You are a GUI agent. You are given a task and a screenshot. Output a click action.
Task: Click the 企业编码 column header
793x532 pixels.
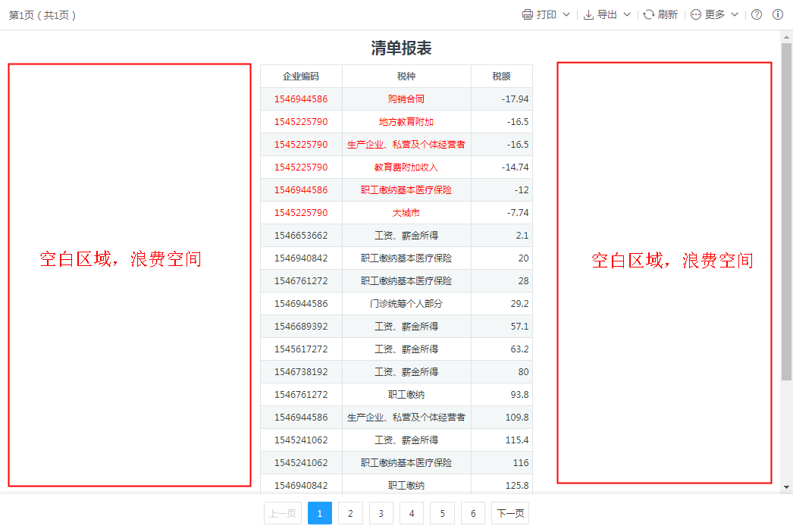pyautogui.click(x=301, y=77)
